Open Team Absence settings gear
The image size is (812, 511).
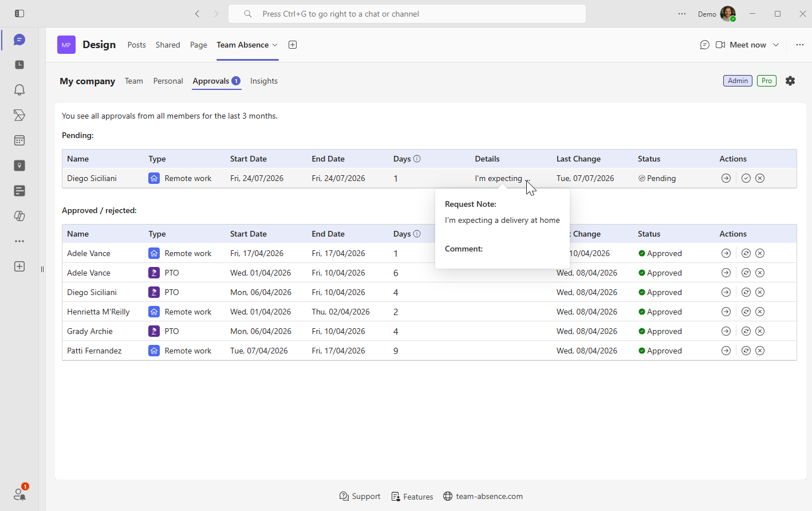[x=790, y=81]
